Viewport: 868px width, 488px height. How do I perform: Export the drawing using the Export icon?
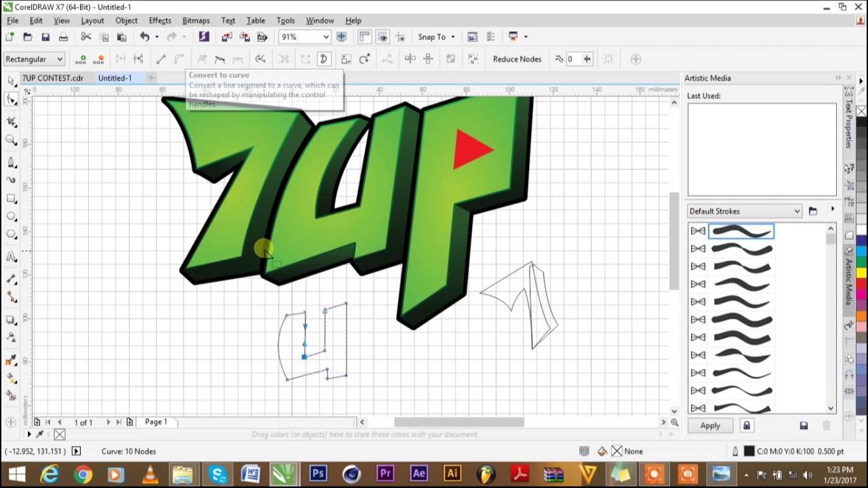245,37
